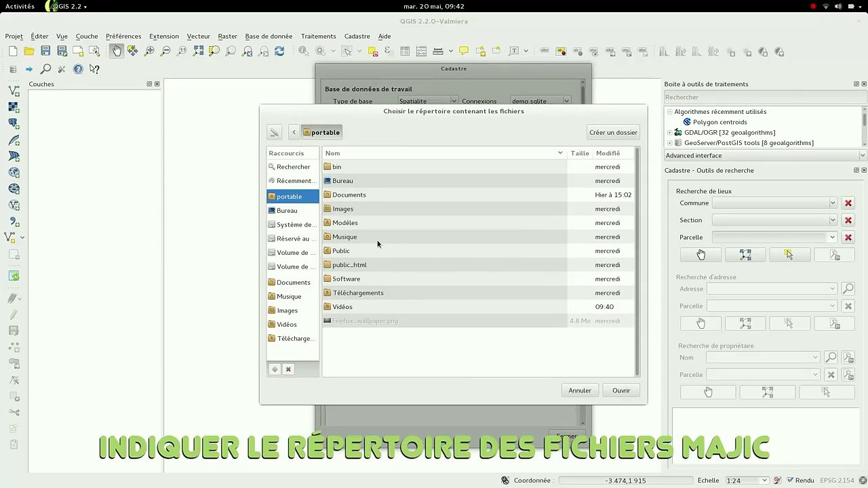Click Activités in the top system bar
The height and width of the screenshot is (488, 868).
click(20, 6)
